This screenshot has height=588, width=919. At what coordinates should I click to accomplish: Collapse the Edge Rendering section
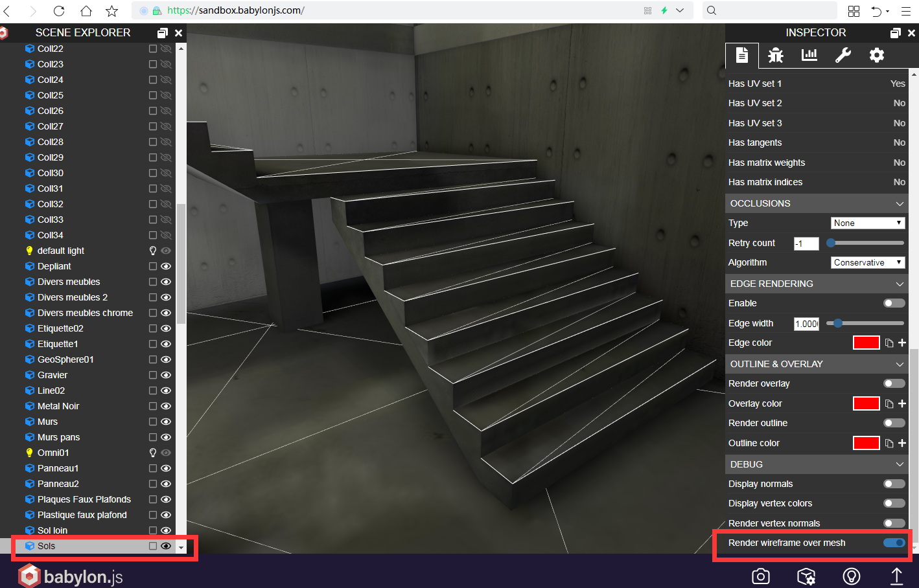click(x=900, y=284)
